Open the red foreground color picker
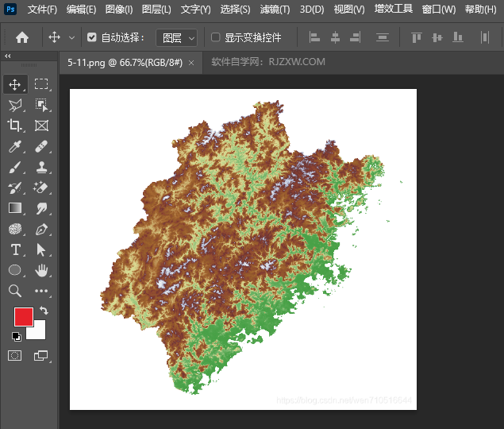Screen dimensions: 504x429 click(x=24, y=316)
